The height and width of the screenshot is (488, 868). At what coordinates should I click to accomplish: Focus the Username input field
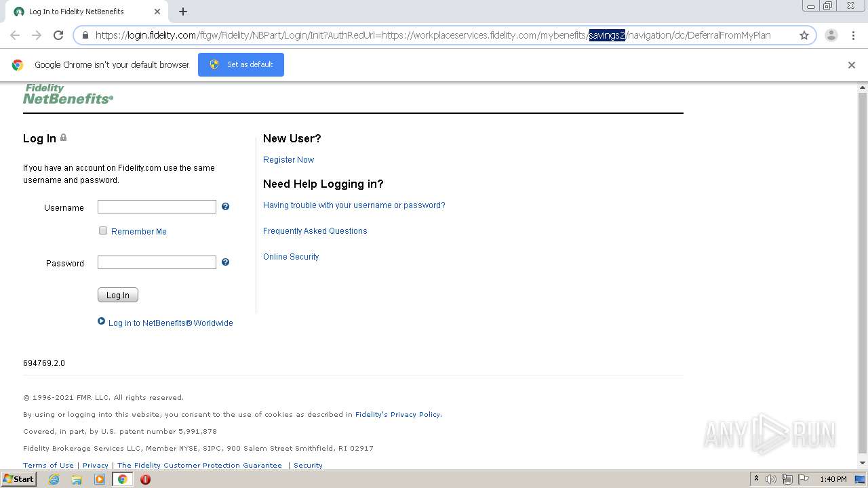point(157,207)
